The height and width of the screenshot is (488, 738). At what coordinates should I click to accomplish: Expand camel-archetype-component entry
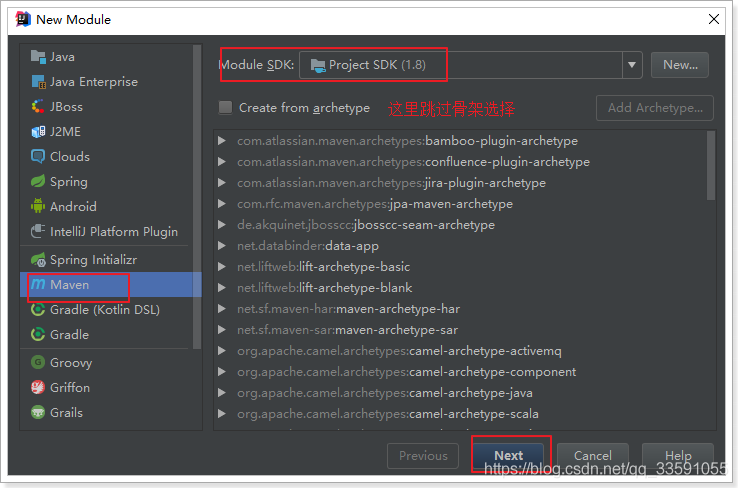[x=222, y=372]
